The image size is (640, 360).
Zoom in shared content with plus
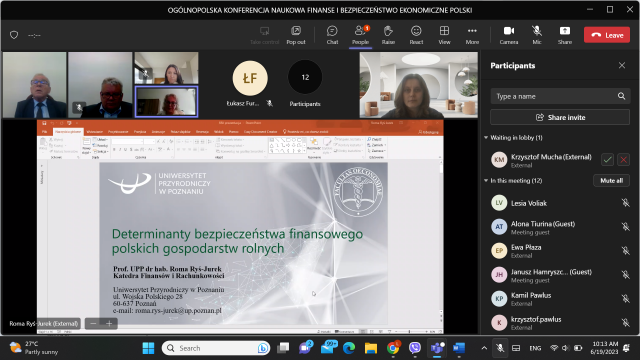point(109,323)
